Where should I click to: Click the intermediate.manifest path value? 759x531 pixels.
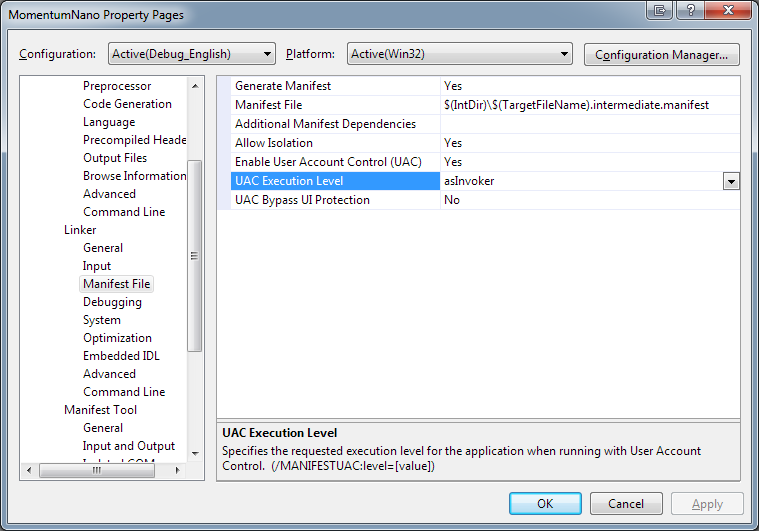coord(576,105)
